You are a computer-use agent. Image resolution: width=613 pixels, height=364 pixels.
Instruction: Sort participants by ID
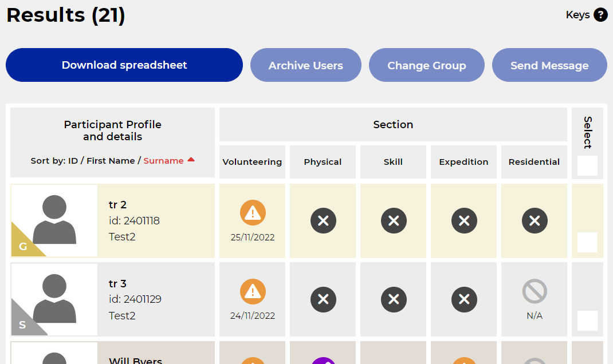pos(73,160)
